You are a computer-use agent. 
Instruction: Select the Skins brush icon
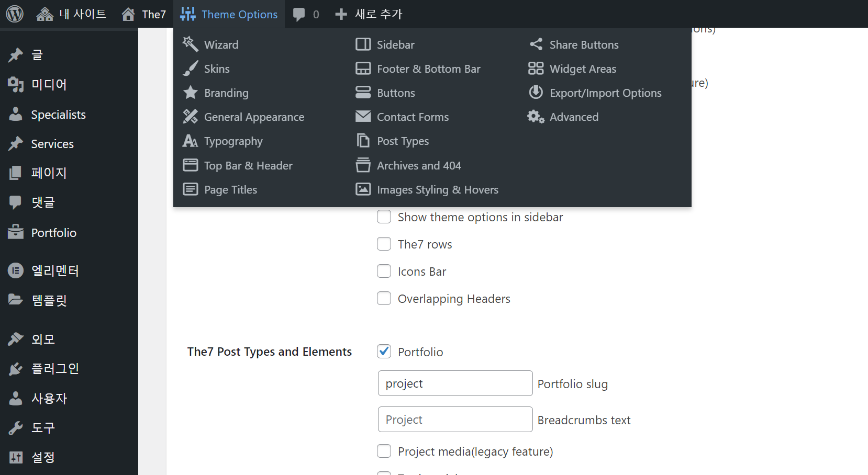(x=190, y=69)
